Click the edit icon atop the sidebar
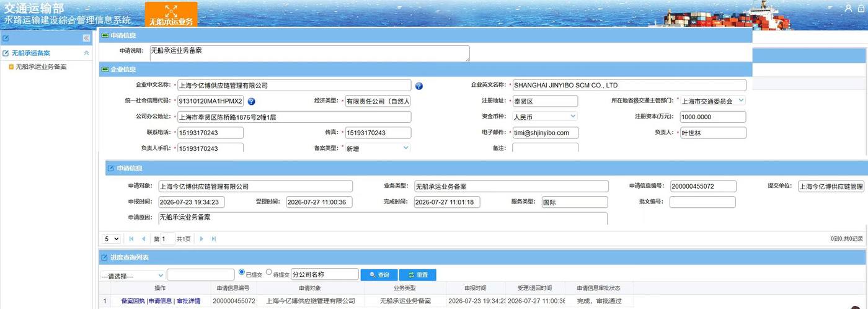The image size is (868, 309). pos(6,38)
